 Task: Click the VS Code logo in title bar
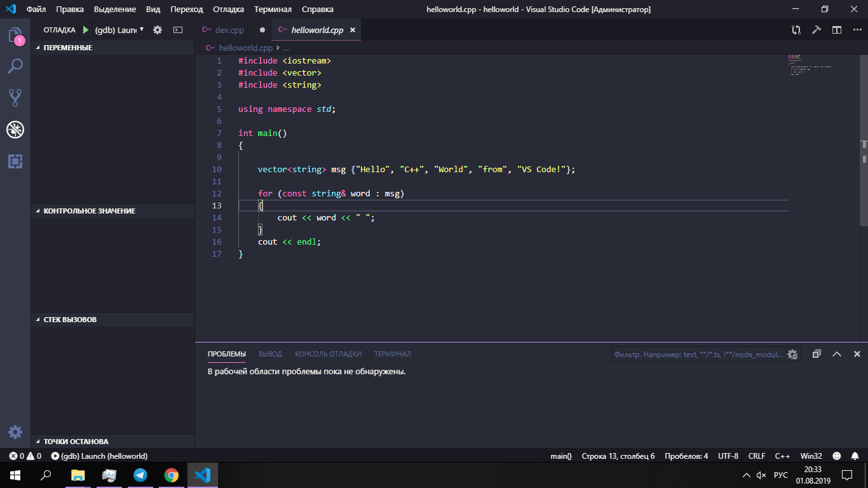point(11,10)
